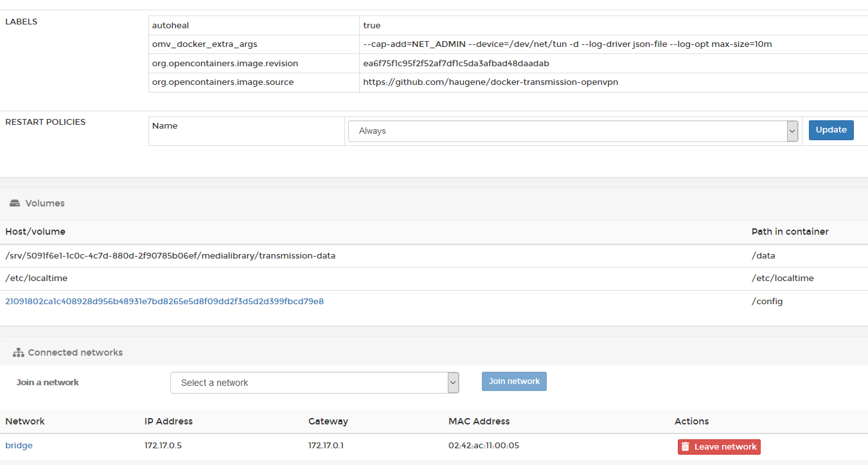This screenshot has height=465, width=868.
Task: Click the Join network button
Action: [514, 381]
